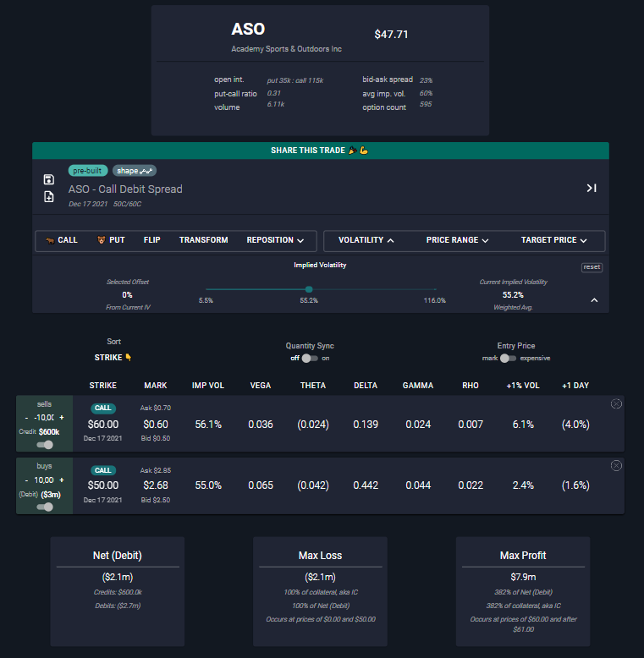Click the add-to-file icon below save
The width and height of the screenshot is (644, 658).
(48, 196)
